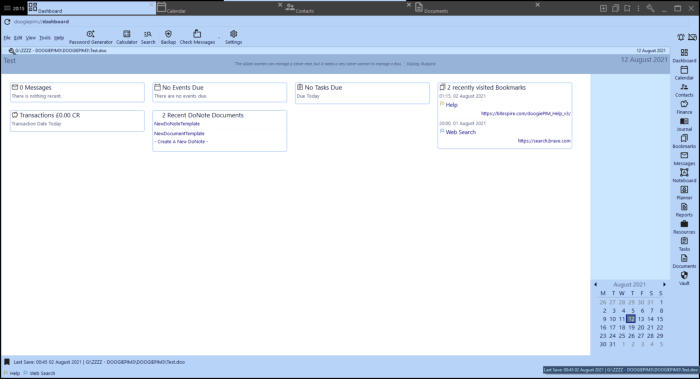
Task: Open Noteboard in the right sidebar
Action: pyautogui.click(x=684, y=176)
